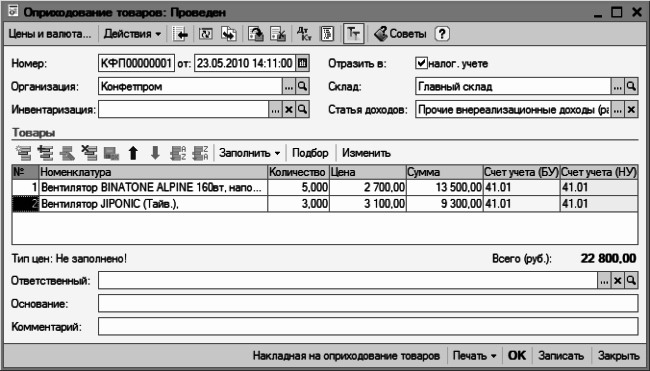The image size is (650, 371).
Task: Toggle the Tт accounts display button
Action: coord(354,34)
